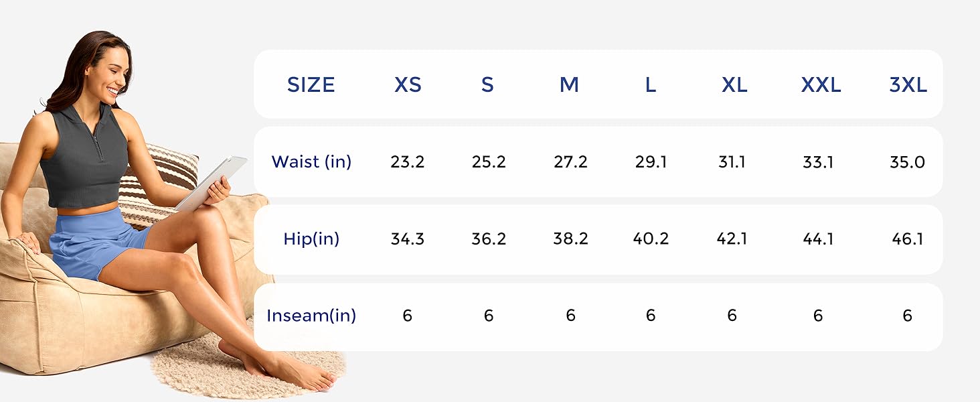
Task: Select the S size column header
Action: click(x=487, y=85)
